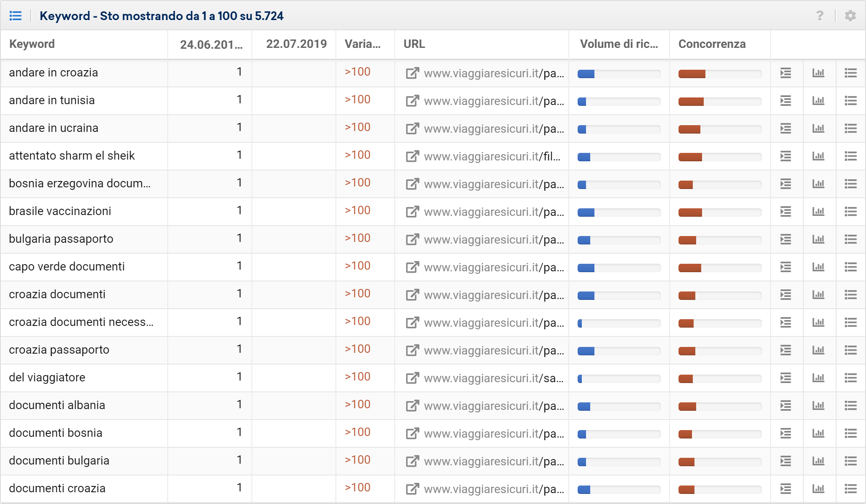This screenshot has height=504, width=866.
Task: Open keyword list icon for andare in croazia
Action: pos(850,73)
